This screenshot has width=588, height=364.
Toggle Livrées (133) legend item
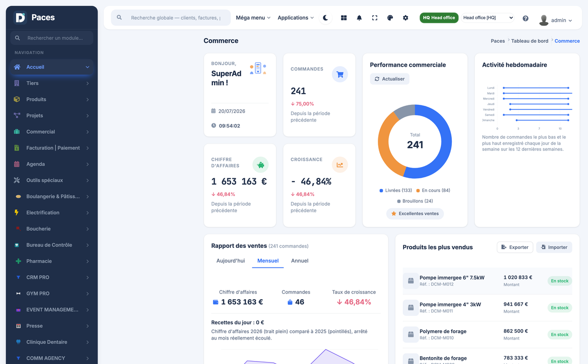[x=396, y=190]
